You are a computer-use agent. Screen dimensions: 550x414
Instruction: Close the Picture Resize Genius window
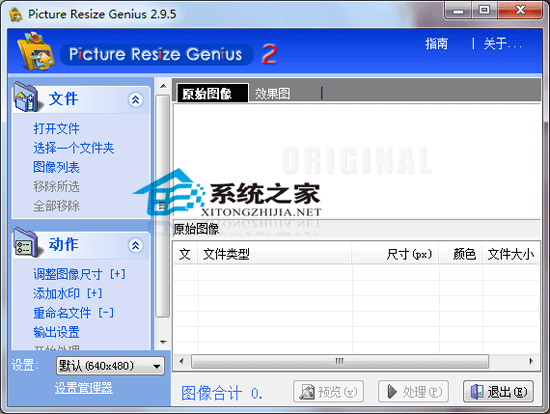point(520,10)
